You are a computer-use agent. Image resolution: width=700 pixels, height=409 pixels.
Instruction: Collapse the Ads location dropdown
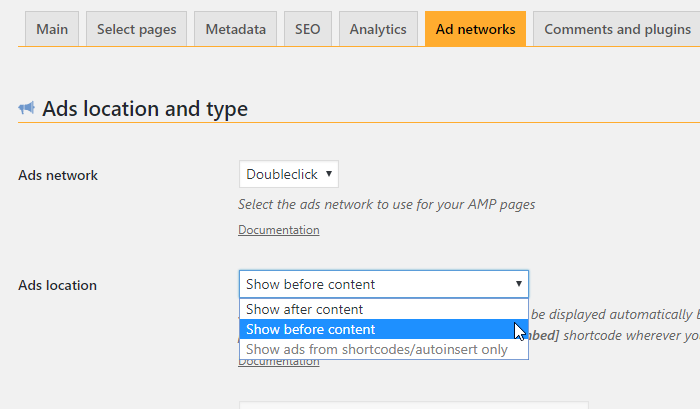384,284
